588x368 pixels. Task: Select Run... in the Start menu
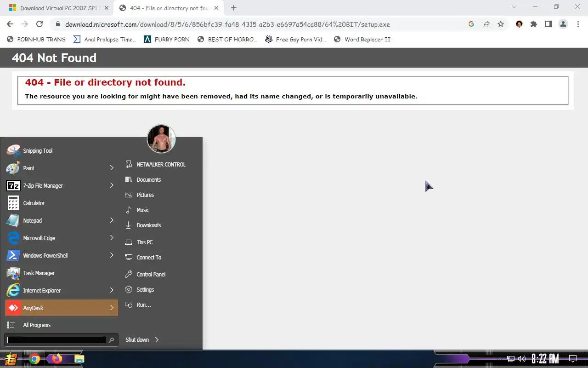(x=144, y=305)
